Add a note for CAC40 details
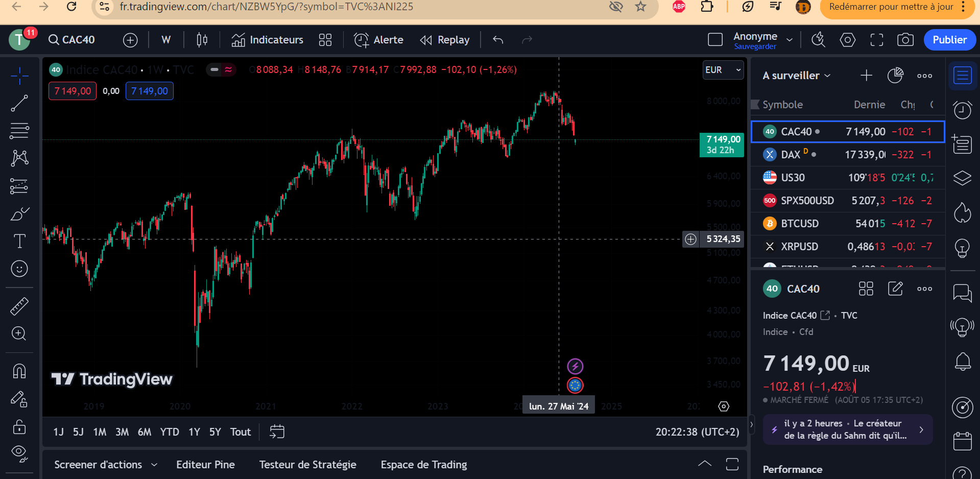The width and height of the screenshot is (980, 479). (x=895, y=289)
